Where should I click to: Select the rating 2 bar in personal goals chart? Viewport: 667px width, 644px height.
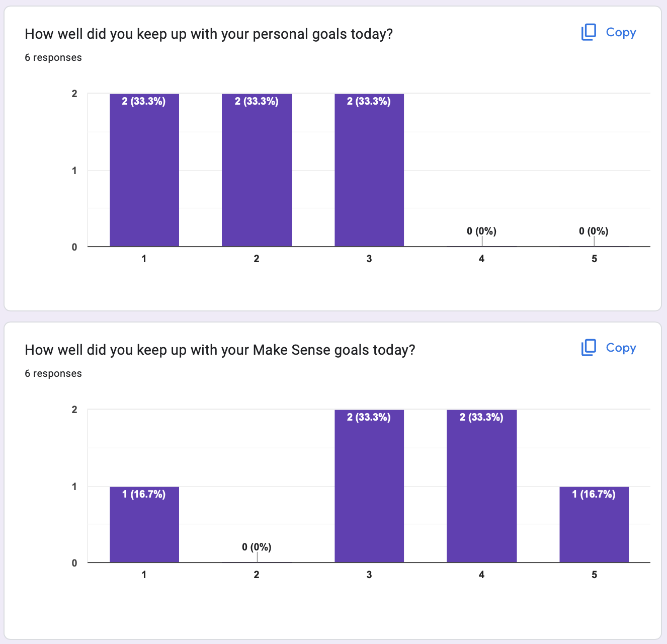click(x=257, y=170)
